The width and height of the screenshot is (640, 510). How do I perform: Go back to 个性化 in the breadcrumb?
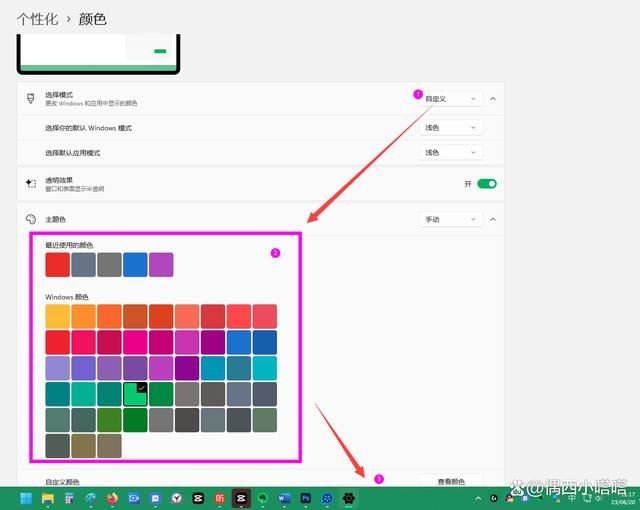pos(38,19)
